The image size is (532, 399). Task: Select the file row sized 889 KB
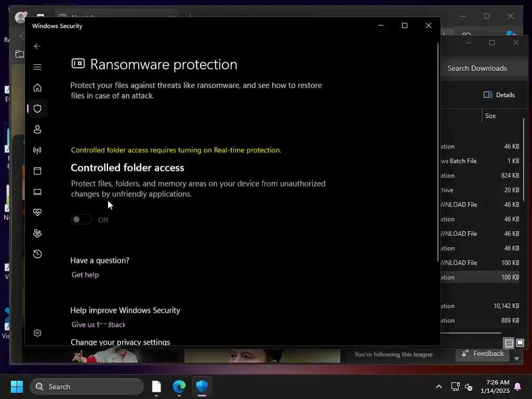[x=480, y=320]
